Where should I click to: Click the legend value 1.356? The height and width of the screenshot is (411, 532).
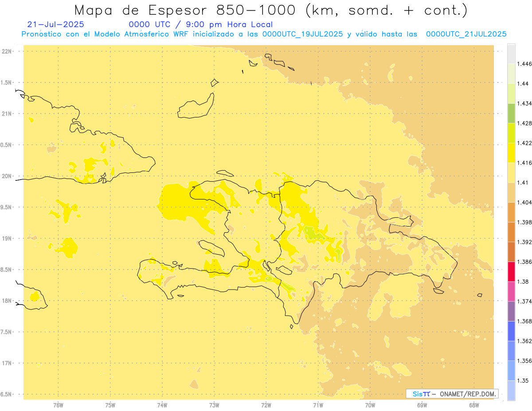[x=525, y=361]
